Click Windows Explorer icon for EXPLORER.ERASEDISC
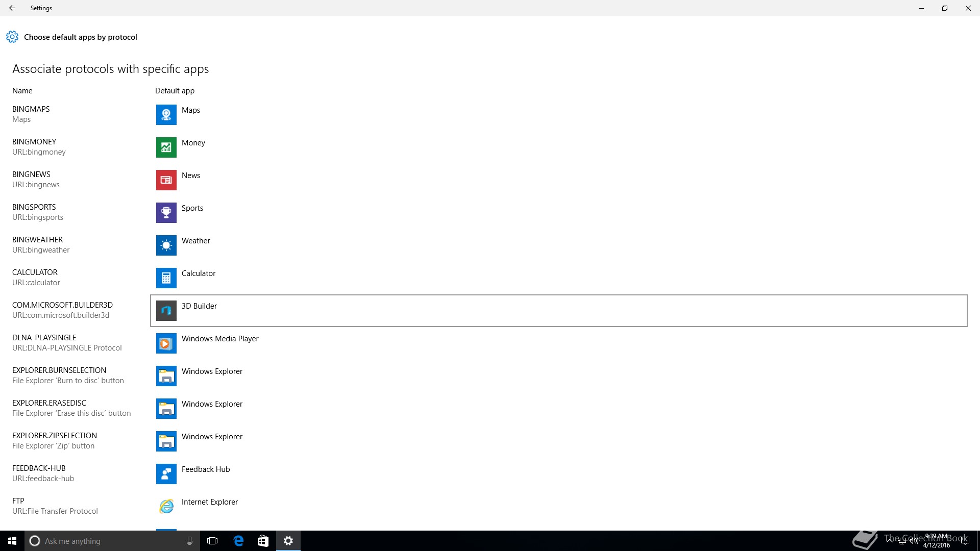Viewport: 980px width, 551px height. (166, 409)
